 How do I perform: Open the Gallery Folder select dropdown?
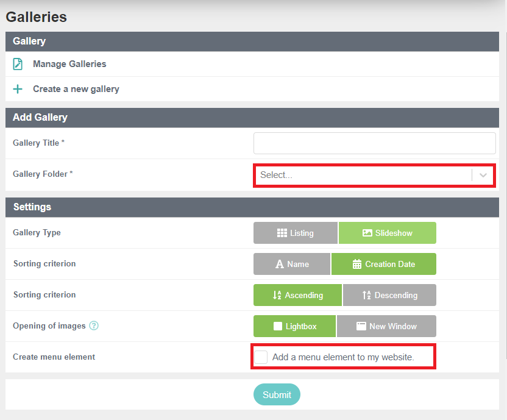coord(374,175)
